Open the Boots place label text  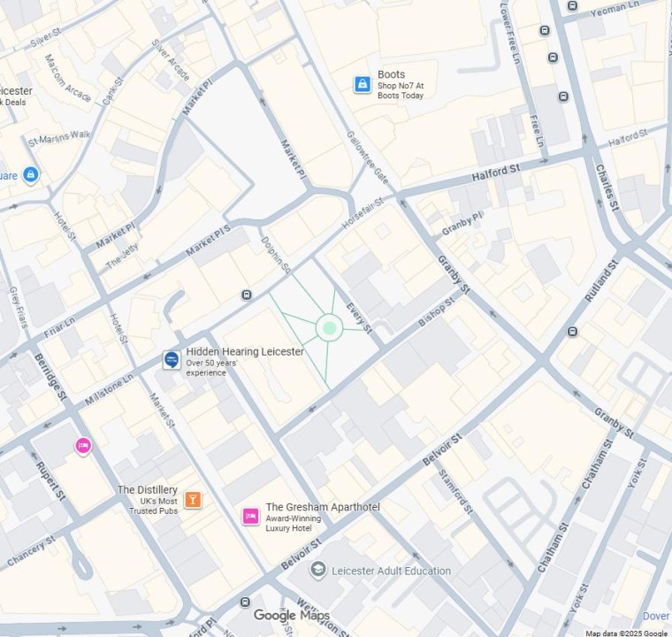[x=391, y=74]
